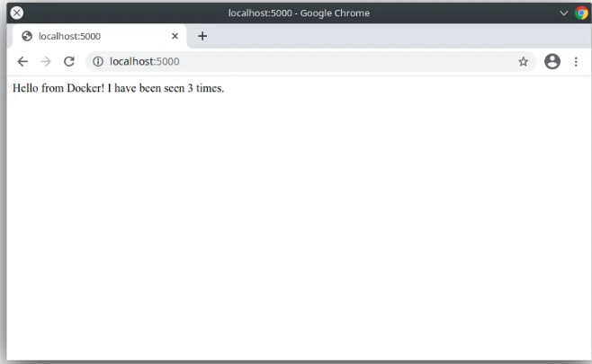Click the Chrome logo in title bar
The image size is (592, 364).
581,13
